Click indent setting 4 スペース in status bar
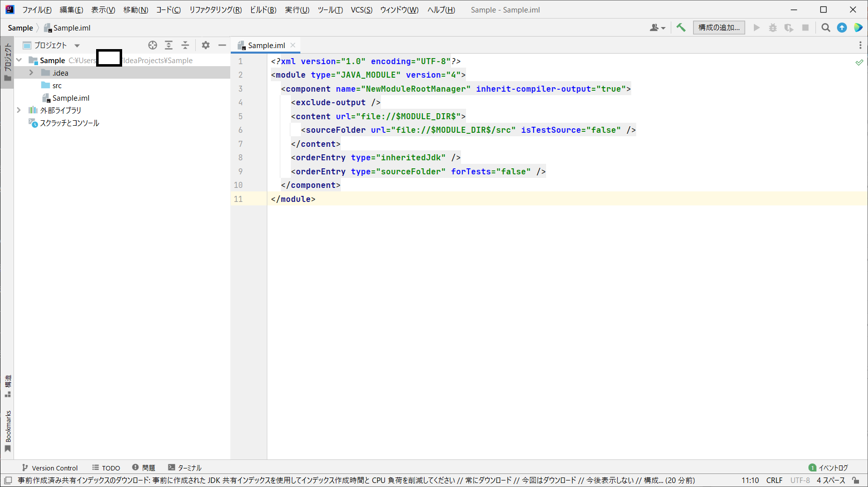 [831, 480]
